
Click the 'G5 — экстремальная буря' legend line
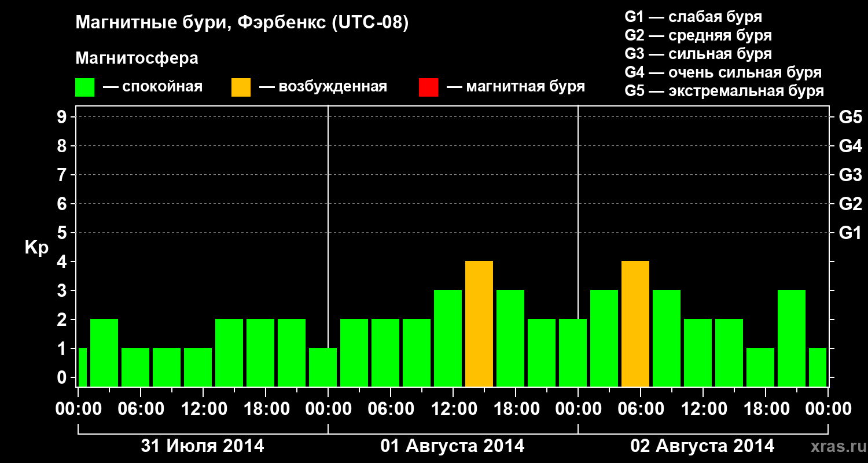[x=724, y=91]
